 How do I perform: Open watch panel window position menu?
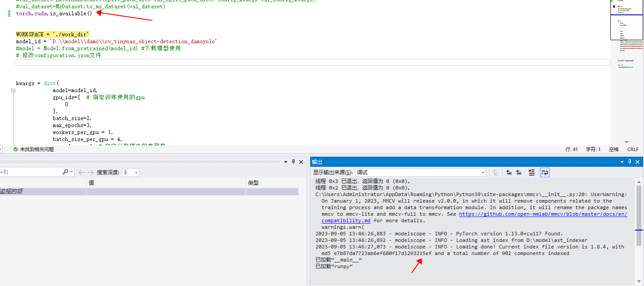tap(286, 162)
